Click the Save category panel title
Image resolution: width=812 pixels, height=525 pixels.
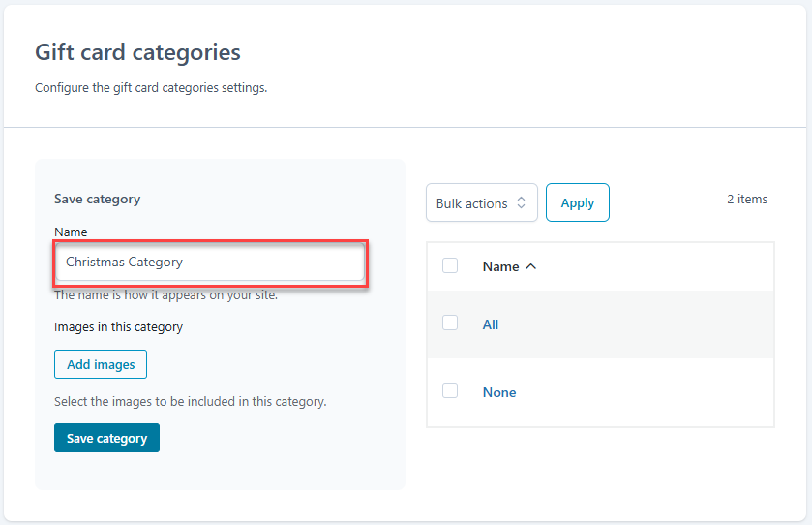pos(97,199)
